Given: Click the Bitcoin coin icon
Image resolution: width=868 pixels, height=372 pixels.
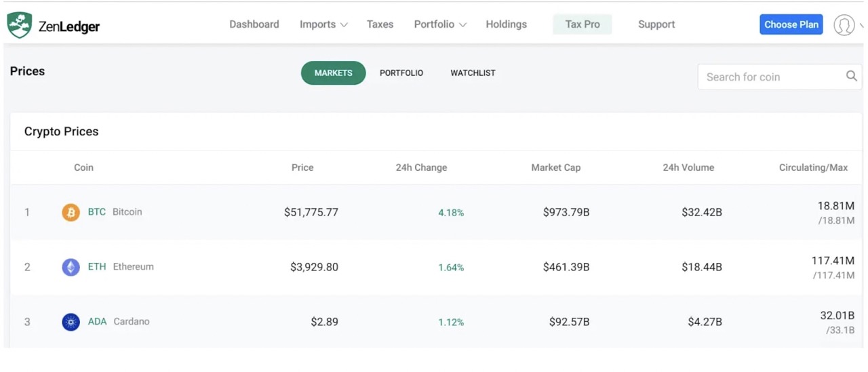Looking at the screenshot, I should [71, 213].
